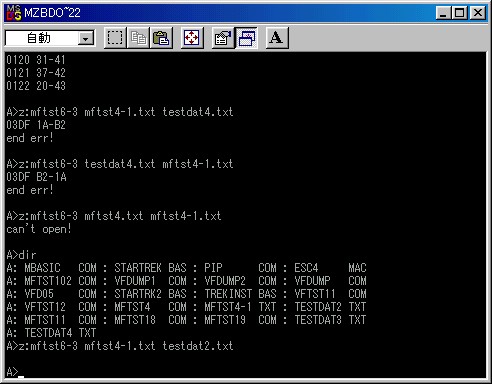Click VFDUMP2 in the directory listing
Viewport: 492px width, 384px height.
[x=225, y=281]
